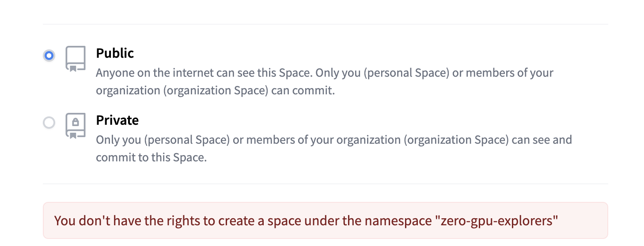The height and width of the screenshot is (246, 644).
Task: Click the bookmark ribbon on the Public icon
Action: [73, 68]
